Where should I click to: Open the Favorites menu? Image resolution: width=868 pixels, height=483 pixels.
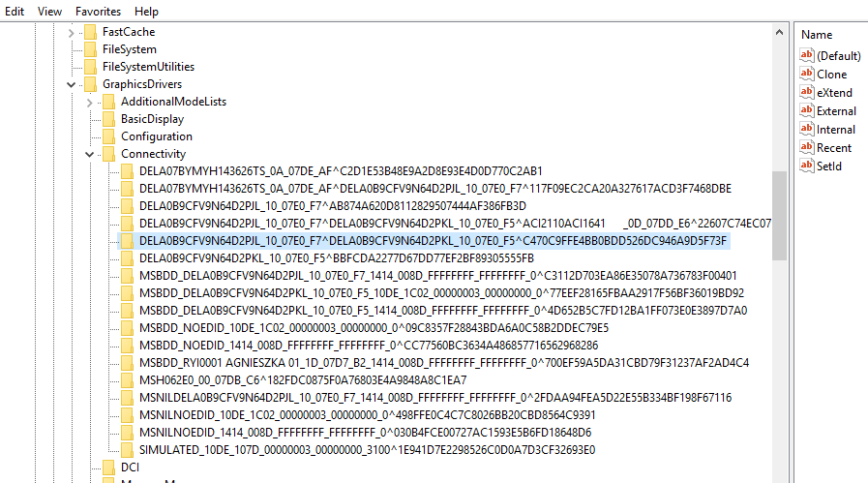point(98,11)
